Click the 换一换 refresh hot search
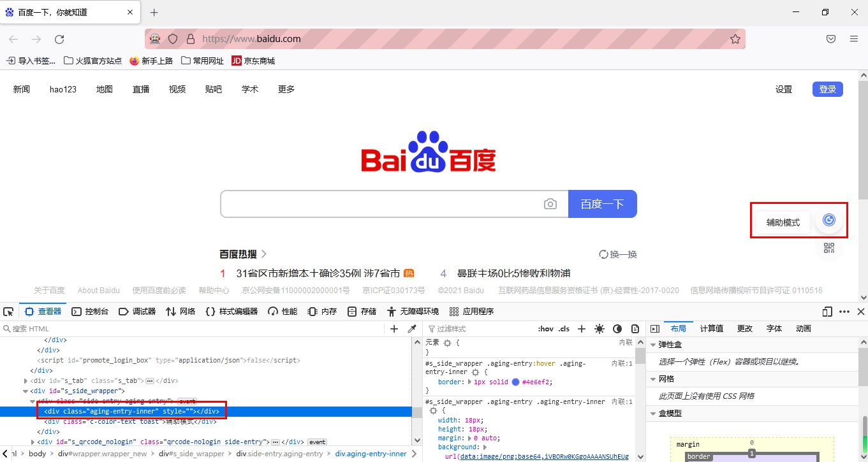Screen dimensions: 868x462 pyautogui.click(x=618, y=254)
